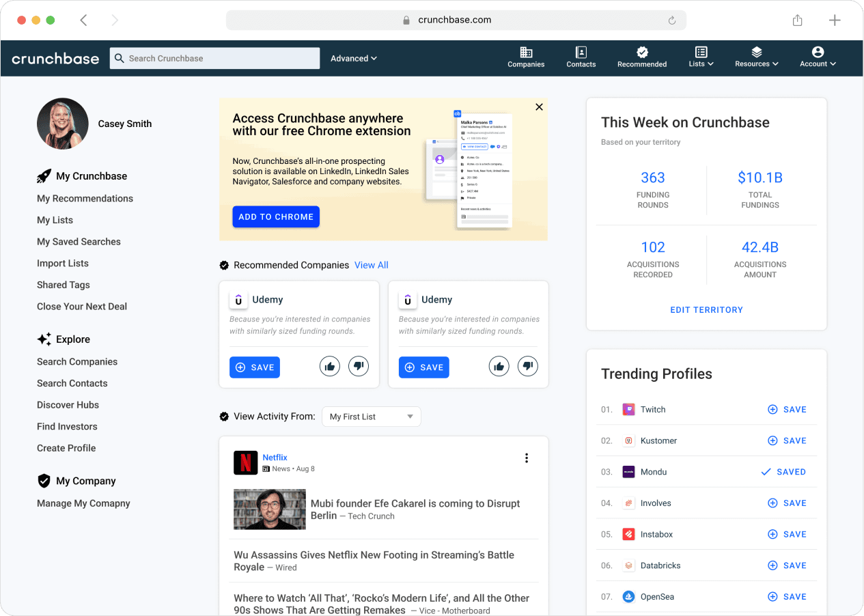Open the Mubi founder article thumbnail
The image size is (864, 616).
(270, 509)
